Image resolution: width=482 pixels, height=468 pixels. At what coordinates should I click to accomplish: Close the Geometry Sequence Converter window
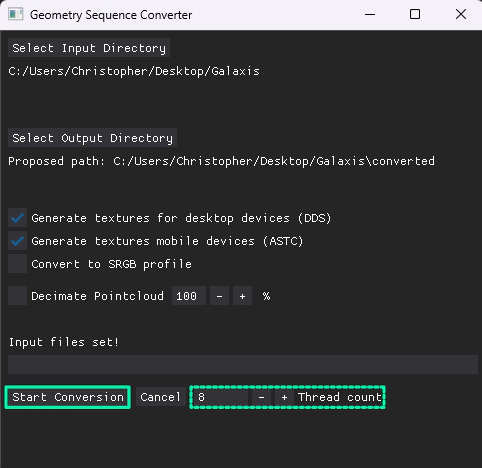(461, 15)
